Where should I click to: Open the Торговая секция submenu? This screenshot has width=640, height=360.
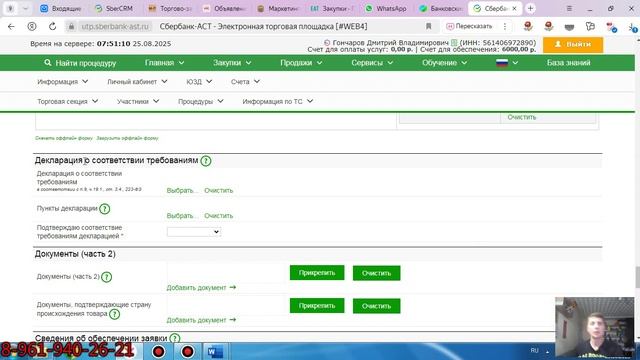(x=67, y=101)
